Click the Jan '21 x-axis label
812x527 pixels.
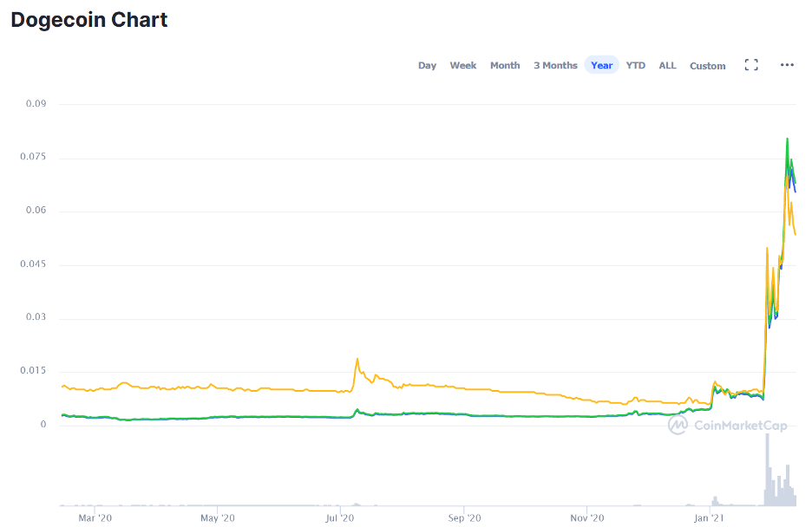tap(709, 517)
